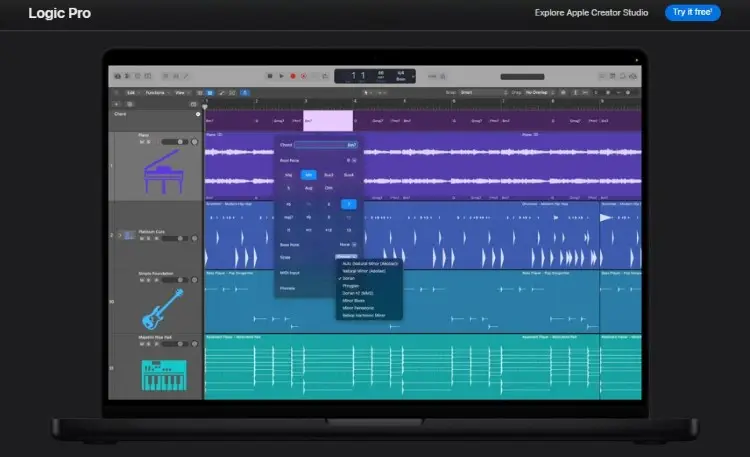The height and width of the screenshot is (457, 750).
Task: Toggle the Cycle mode button
Action: tap(325, 76)
